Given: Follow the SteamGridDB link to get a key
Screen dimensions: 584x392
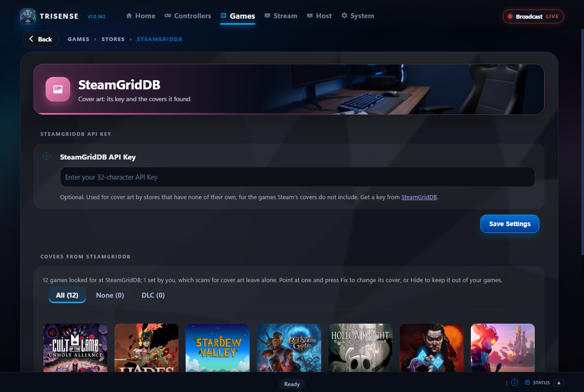Looking at the screenshot, I should (419, 197).
